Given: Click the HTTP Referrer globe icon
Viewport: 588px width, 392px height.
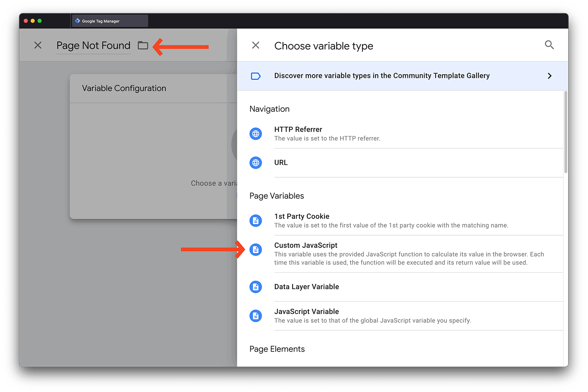Looking at the screenshot, I should point(256,134).
